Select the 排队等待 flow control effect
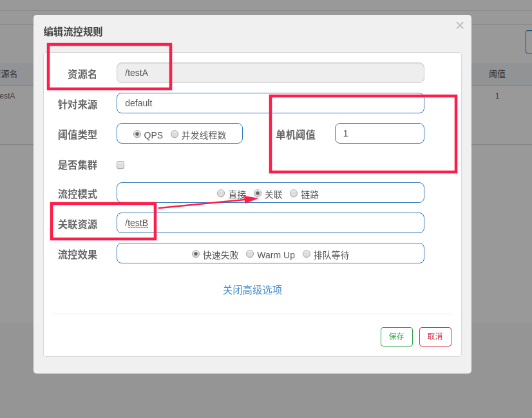532x418 pixels. click(x=307, y=254)
